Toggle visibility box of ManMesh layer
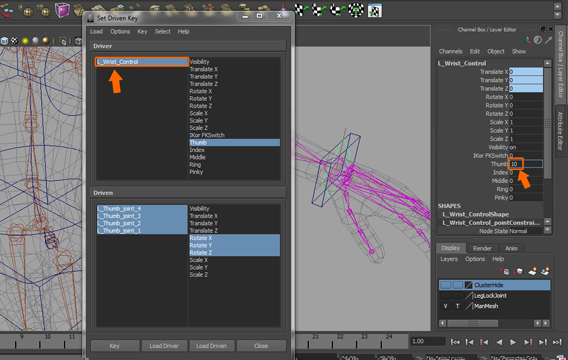 (x=446, y=306)
